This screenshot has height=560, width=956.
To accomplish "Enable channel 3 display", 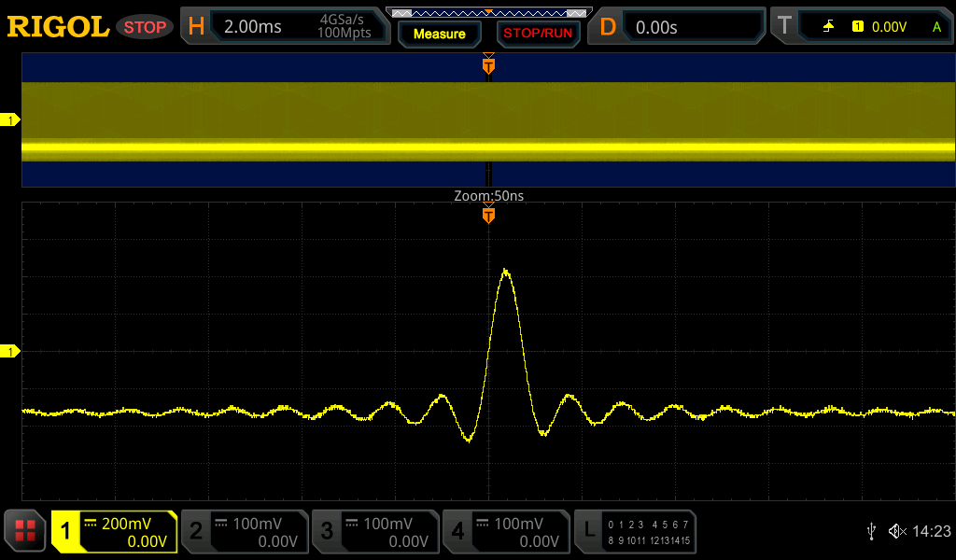I will coord(374,532).
